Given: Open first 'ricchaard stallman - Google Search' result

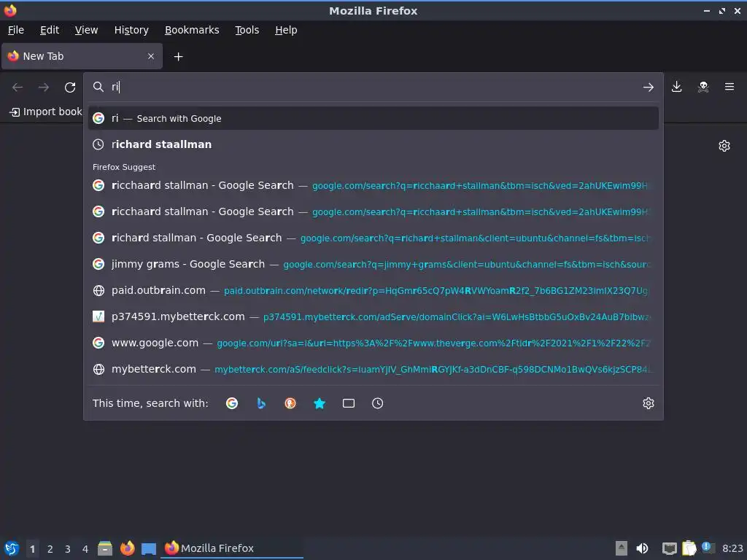Looking at the screenshot, I should pyautogui.click(x=373, y=185).
